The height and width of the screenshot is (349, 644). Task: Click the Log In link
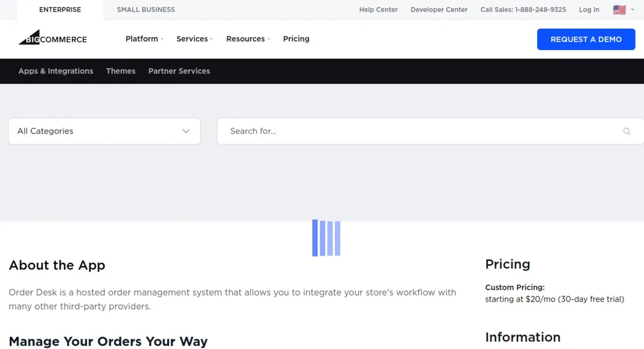[589, 10]
